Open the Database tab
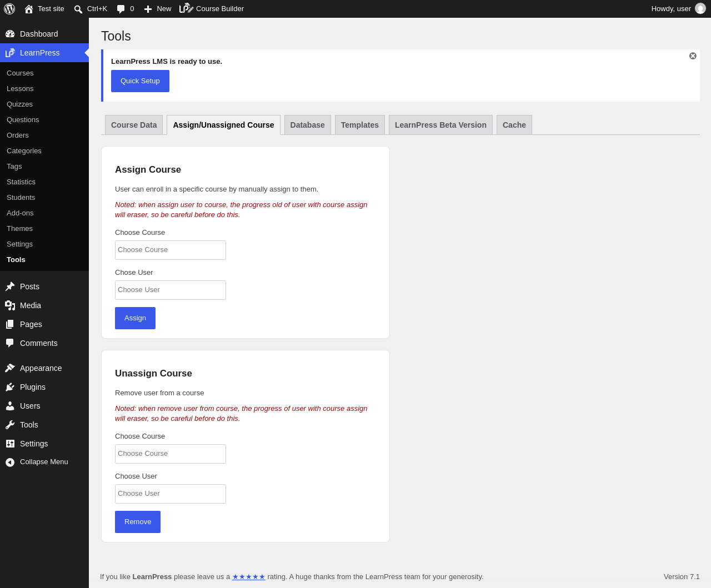 coord(307,125)
